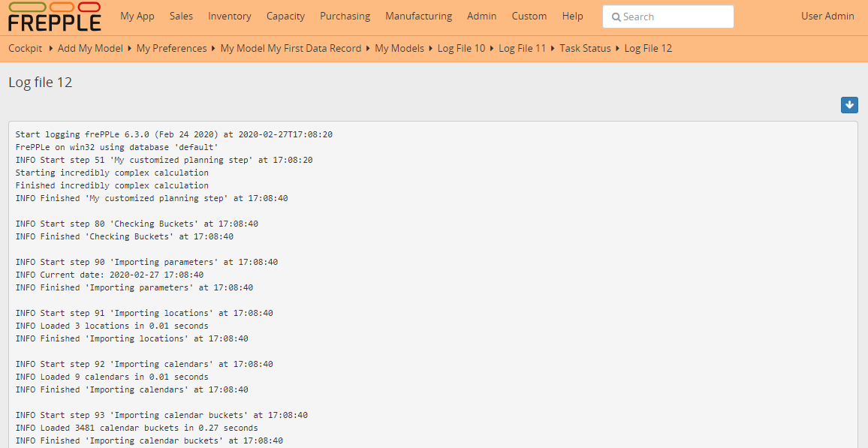Open the Manufacturing menu
Image resolution: width=868 pixels, height=448 pixels.
(418, 16)
